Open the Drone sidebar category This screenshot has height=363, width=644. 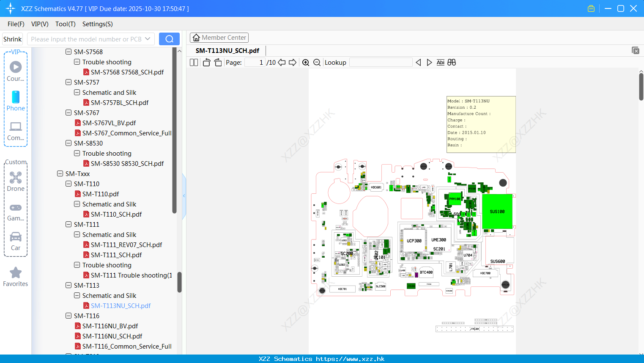[x=16, y=181]
